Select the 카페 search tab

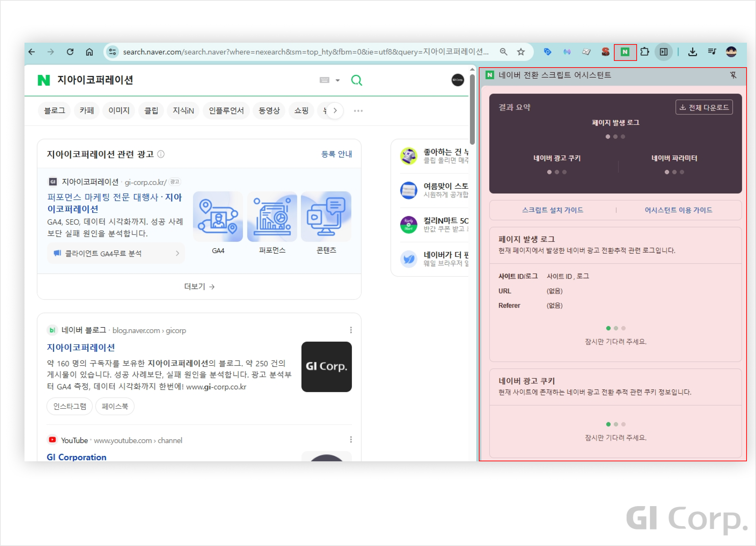click(87, 111)
